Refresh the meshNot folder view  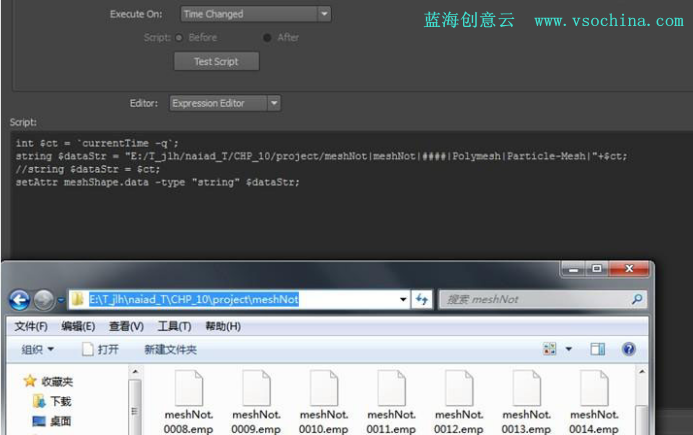click(x=422, y=300)
